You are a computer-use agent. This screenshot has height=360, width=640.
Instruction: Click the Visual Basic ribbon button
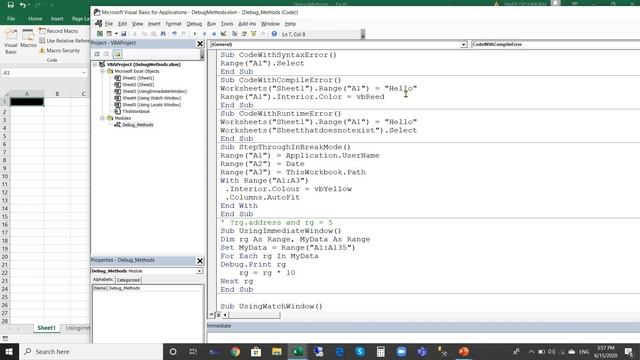tap(11, 42)
